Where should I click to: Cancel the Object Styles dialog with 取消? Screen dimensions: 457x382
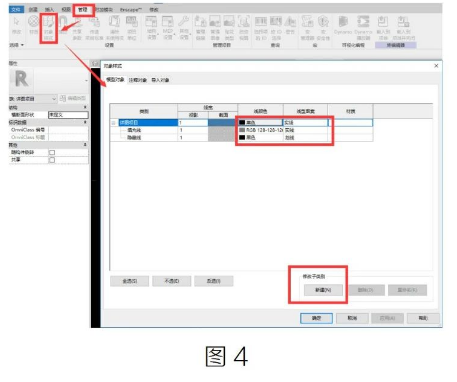(x=352, y=318)
